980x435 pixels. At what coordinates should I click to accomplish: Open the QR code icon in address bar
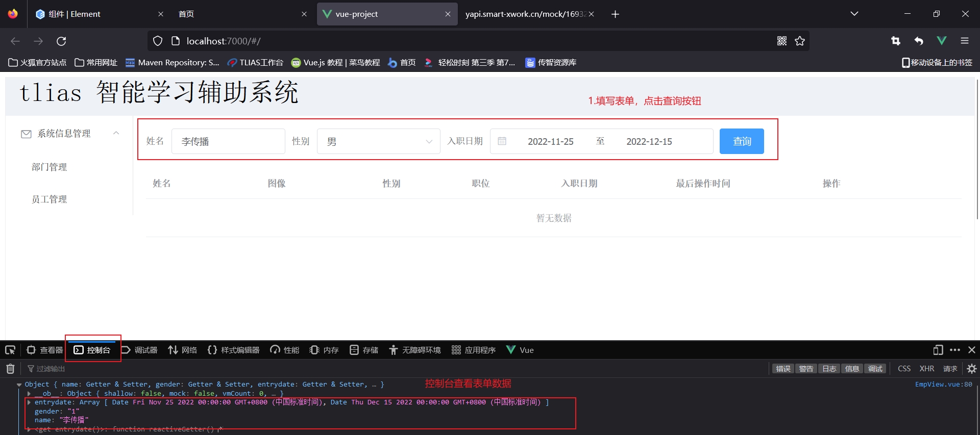point(781,41)
